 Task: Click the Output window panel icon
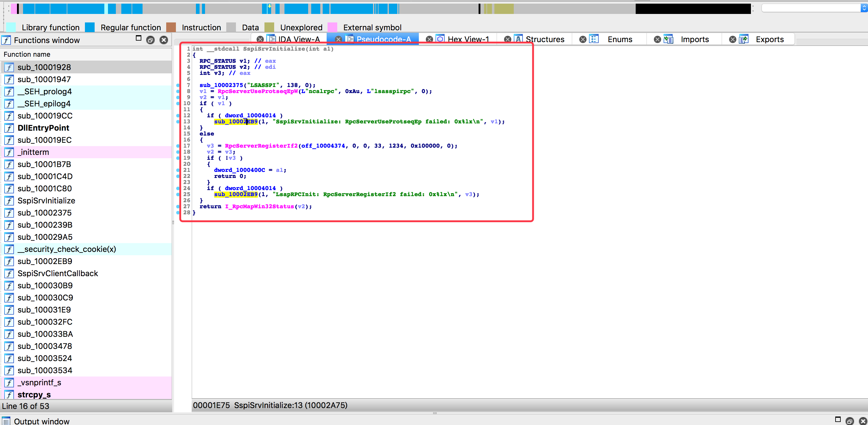(x=6, y=421)
